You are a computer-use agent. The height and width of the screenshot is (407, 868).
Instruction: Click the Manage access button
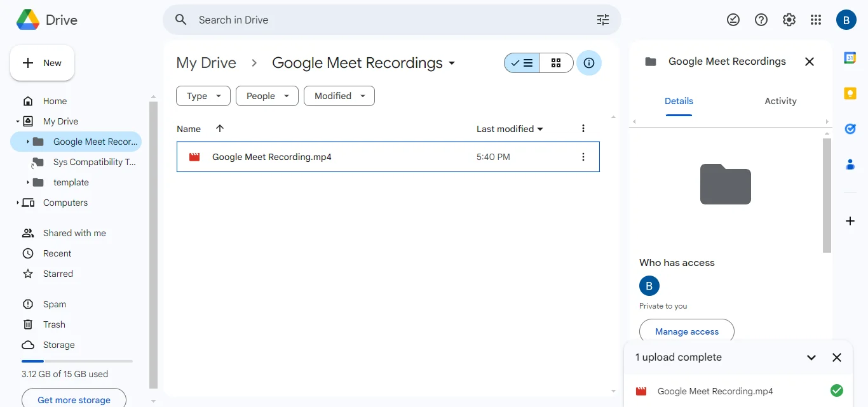tap(686, 331)
